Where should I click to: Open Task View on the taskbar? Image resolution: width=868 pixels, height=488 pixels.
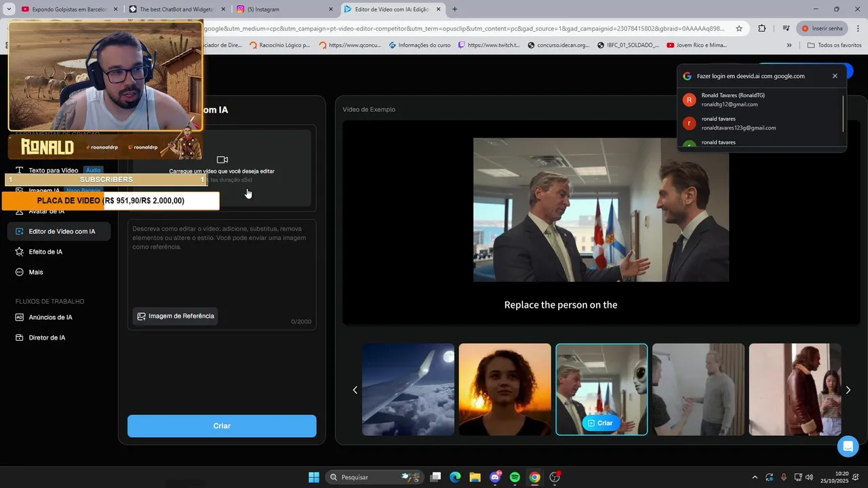coord(436,477)
